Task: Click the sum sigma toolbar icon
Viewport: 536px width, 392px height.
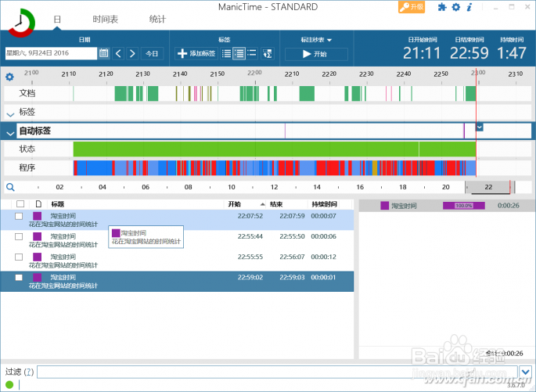Action: 268,54
